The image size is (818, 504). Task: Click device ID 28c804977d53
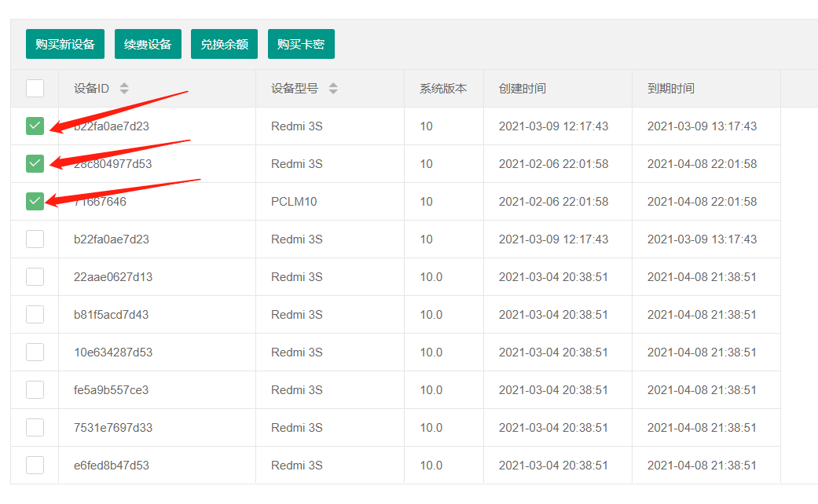point(112,163)
